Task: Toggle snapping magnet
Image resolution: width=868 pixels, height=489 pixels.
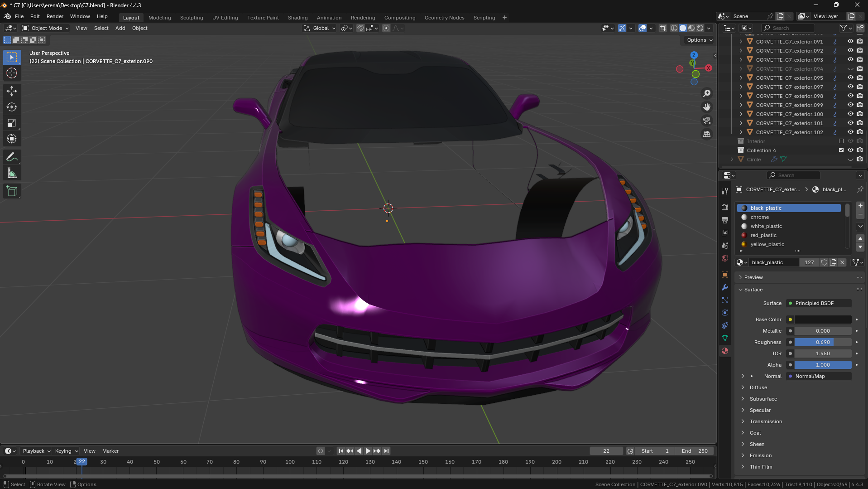Action: [x=360, y=28]
